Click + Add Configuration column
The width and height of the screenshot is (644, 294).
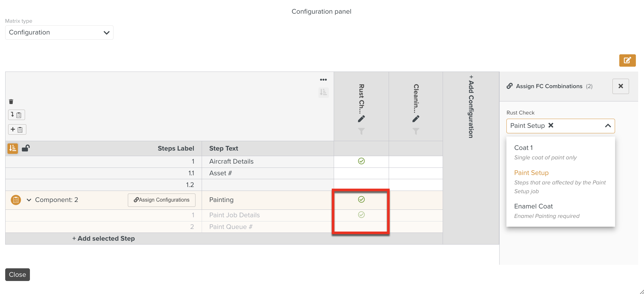click(x=471, y=107)
